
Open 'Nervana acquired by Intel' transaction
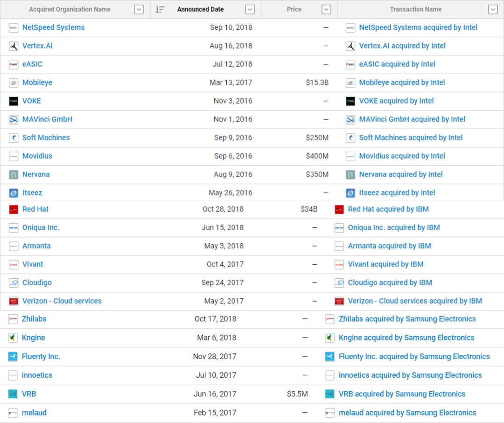click(401, 174)
